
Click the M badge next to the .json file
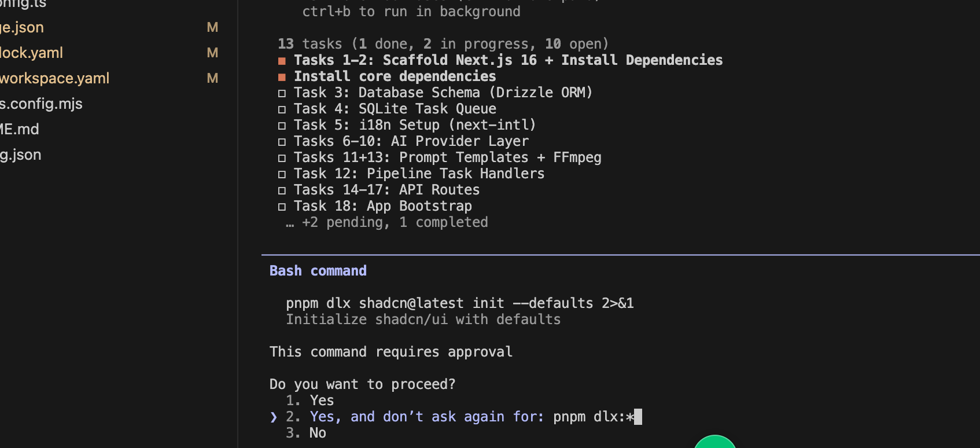pyautogui.click(x=212, y=27)
